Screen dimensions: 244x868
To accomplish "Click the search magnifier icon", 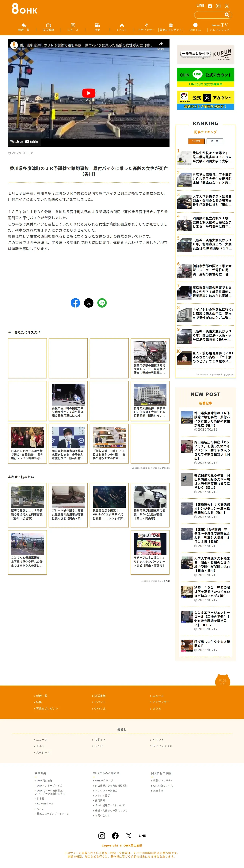I will coord(227,15).
